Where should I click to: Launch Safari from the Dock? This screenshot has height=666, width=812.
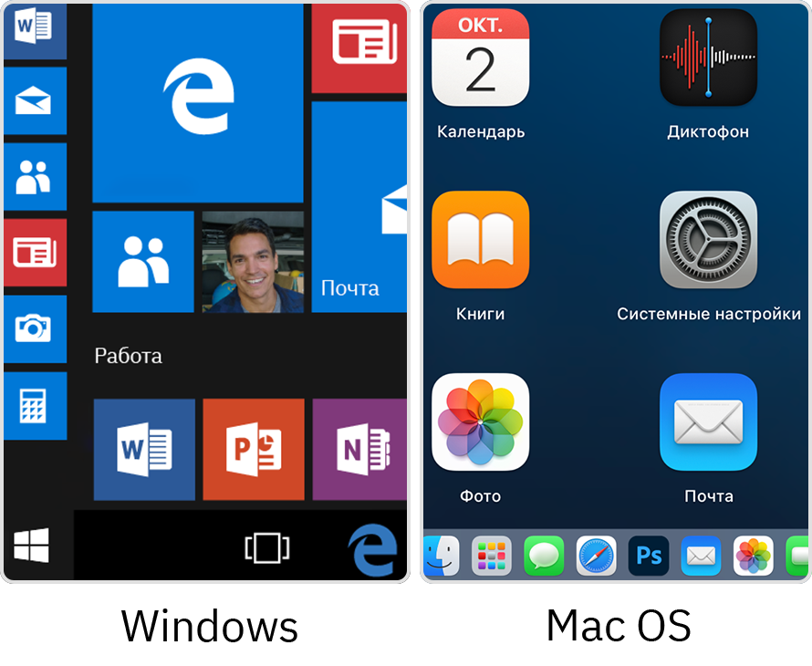[x=596, y=556]
